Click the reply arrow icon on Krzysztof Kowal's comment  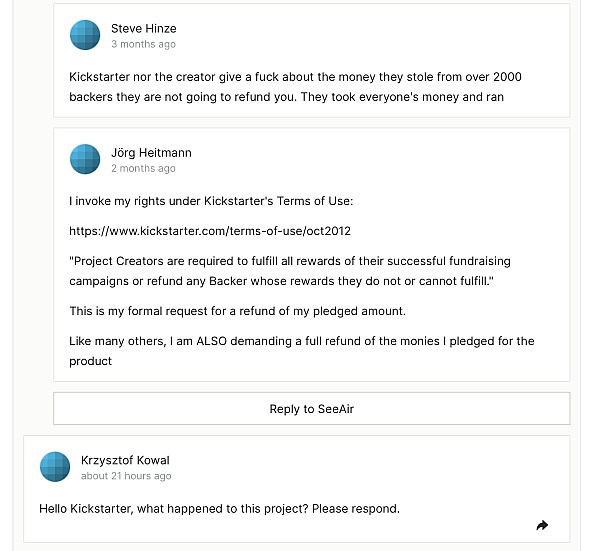(x=542, y=525)
